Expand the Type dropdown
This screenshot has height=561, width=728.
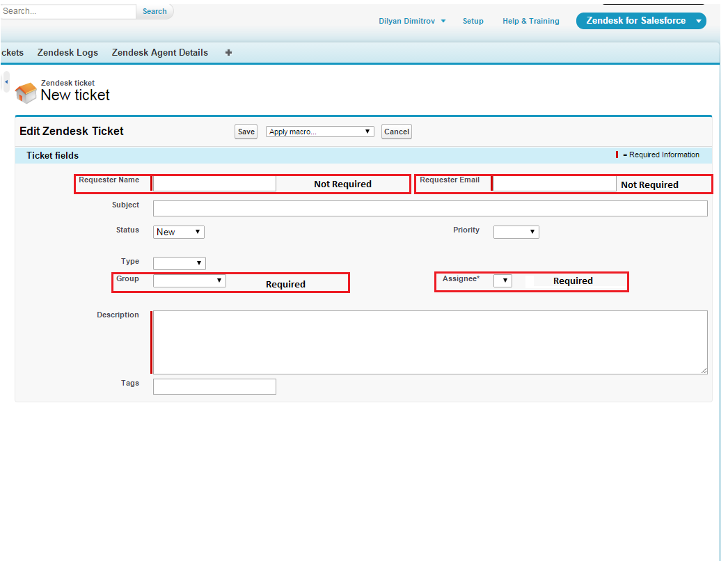click(x=179, y=263)
